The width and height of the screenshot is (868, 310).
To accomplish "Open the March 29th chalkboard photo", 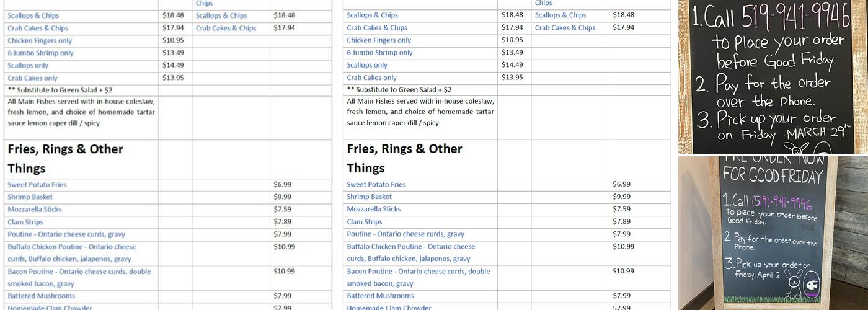I will [773, 76].
